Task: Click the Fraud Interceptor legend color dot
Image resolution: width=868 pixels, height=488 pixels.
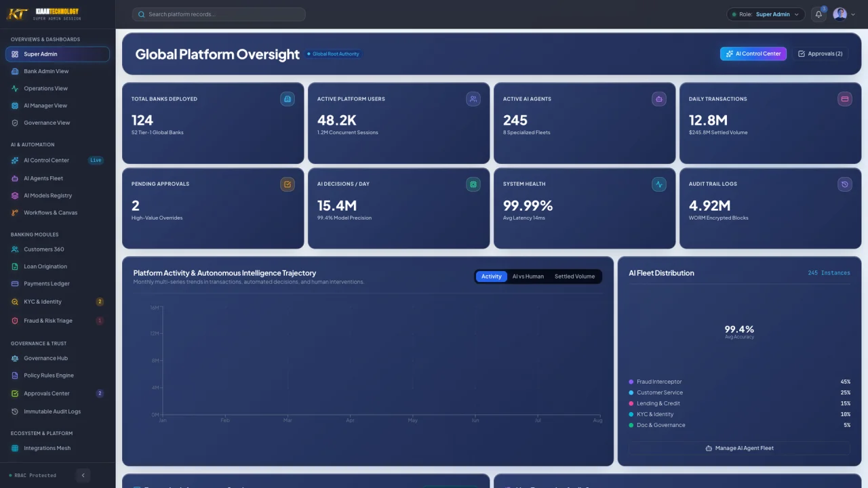Action: coord(631,382)
